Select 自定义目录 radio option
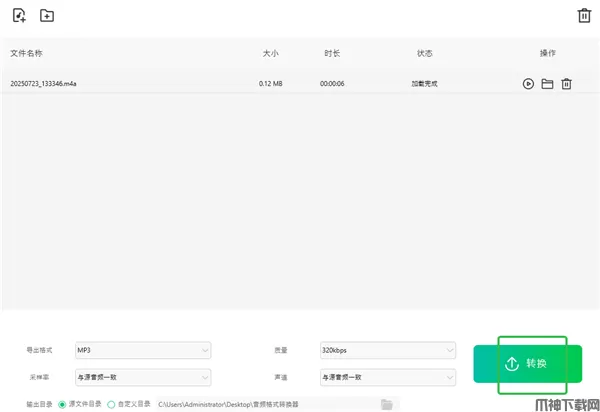Image resolution: width=600 pixels, height=412 pixels. [111, 404]
